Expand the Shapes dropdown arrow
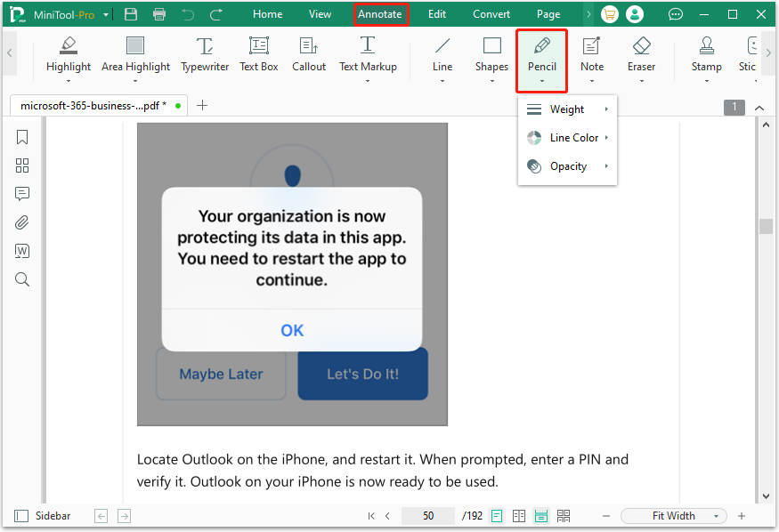779x532 pixels. [x=491, y=81]
